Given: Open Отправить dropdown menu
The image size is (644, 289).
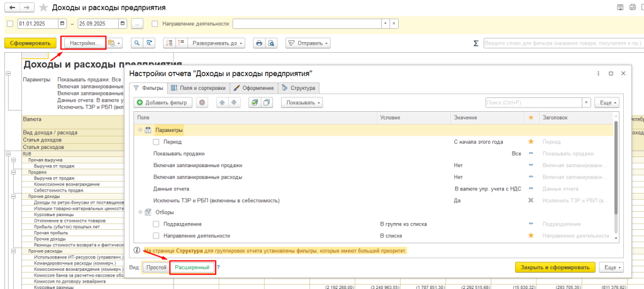Looking at the screenshot, I should coord(308,43).
